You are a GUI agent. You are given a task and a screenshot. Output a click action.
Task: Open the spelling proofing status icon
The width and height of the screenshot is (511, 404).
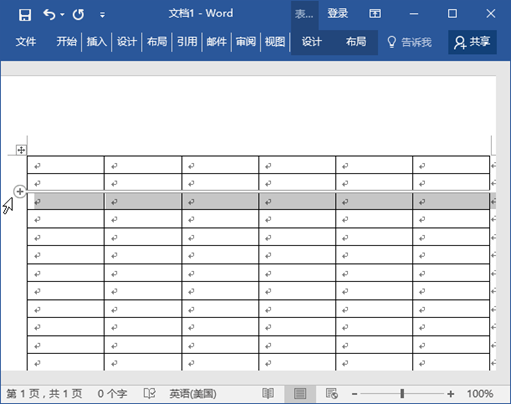point(149,394)
